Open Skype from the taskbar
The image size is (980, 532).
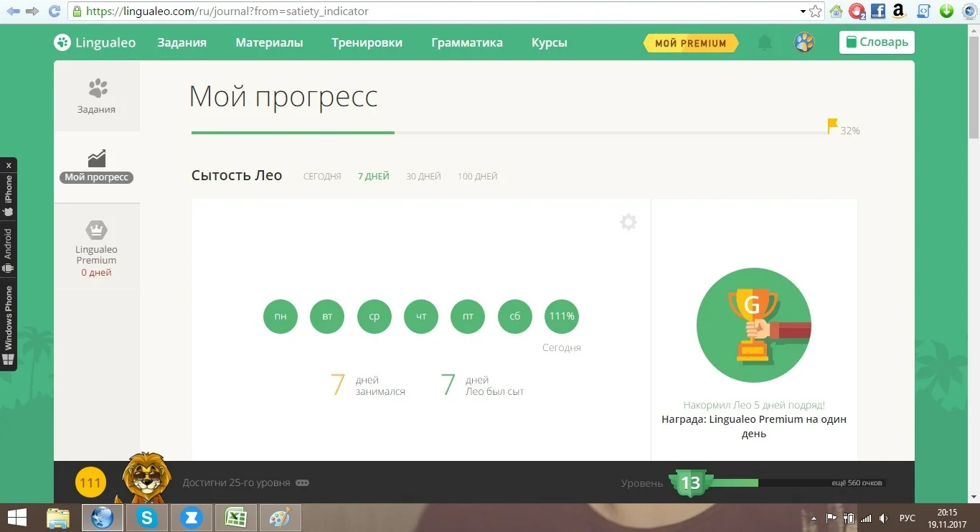coord(147,518)
